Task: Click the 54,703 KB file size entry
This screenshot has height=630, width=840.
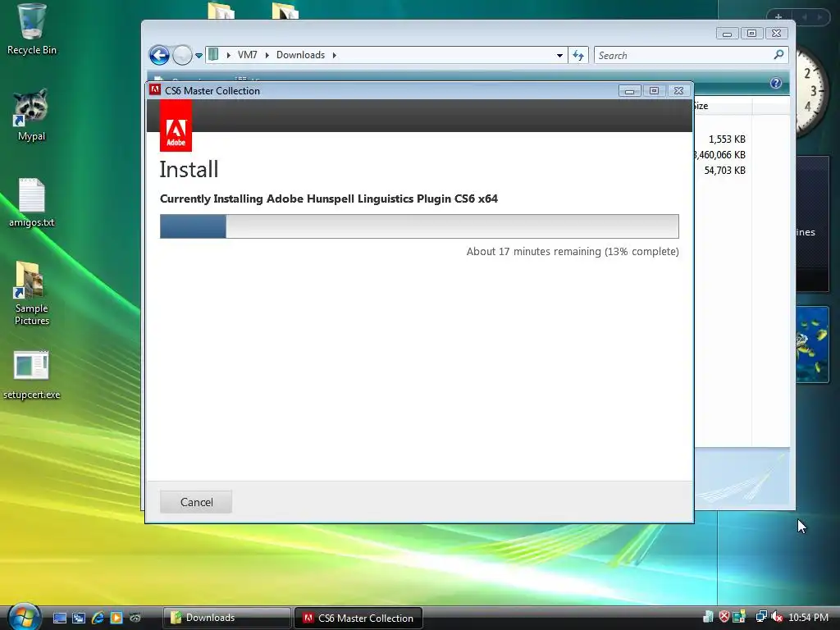Action: coord(725,171)
